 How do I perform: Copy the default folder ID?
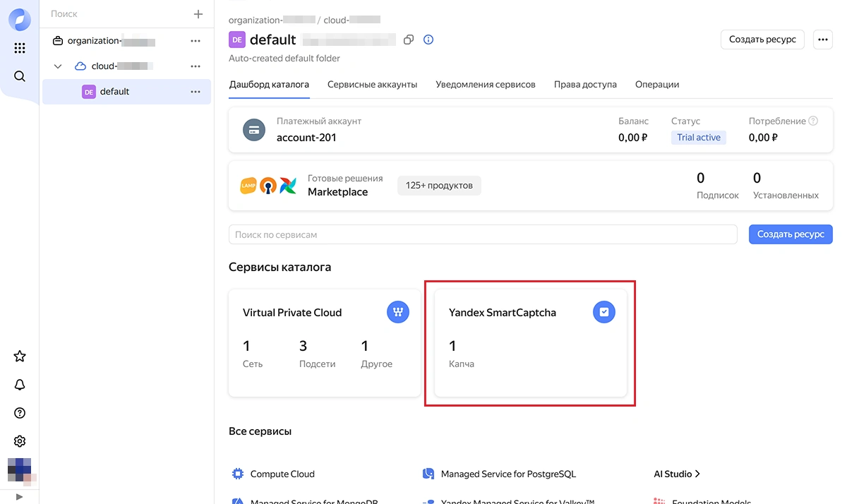[x=408, y=40]
